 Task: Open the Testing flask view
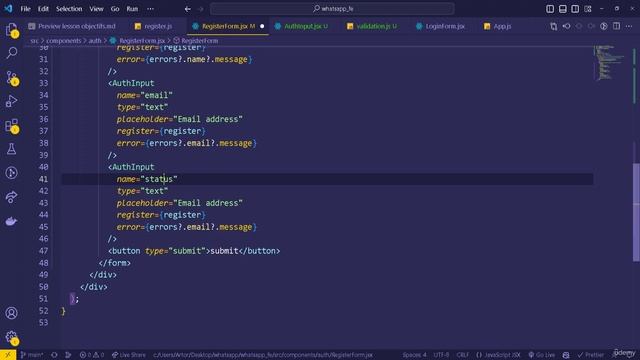[11, 149]
